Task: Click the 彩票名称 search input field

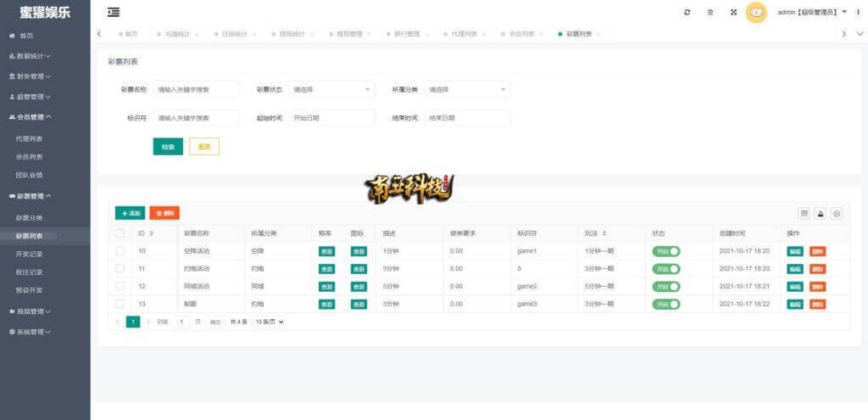Action: pos(196,89)
